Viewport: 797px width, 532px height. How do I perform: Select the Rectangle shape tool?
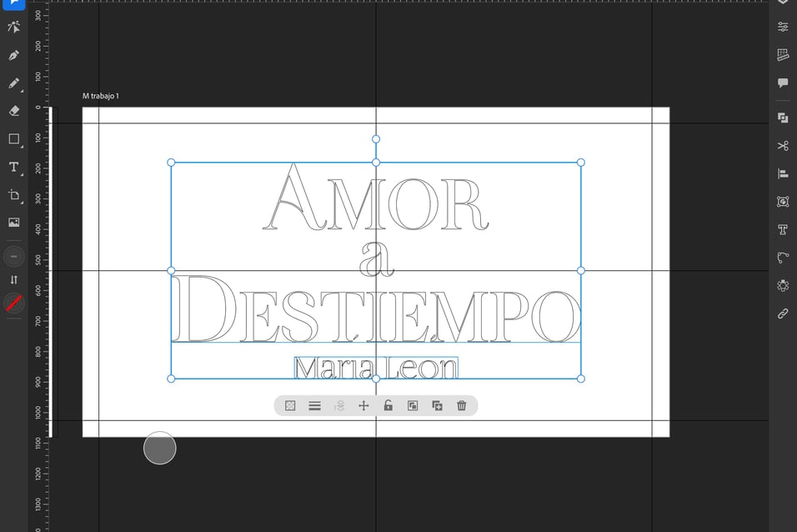pyautogui.click(x=13, y=139)
